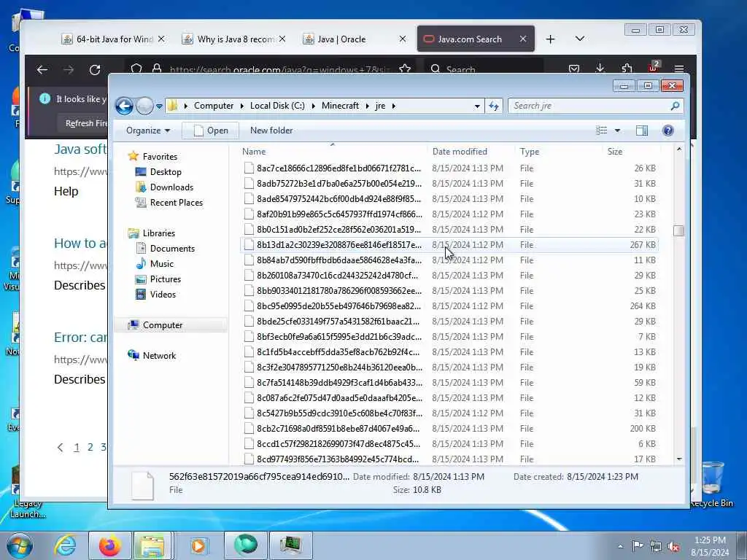Open Firefox extensions puzzle icon
The height and width of the screenshot is (560, 747).
pyautogui.click(x=627, y=69)
